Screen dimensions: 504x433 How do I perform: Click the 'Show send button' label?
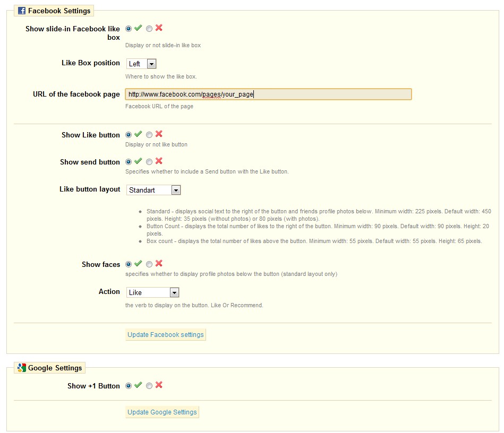(x=90, y=162)
